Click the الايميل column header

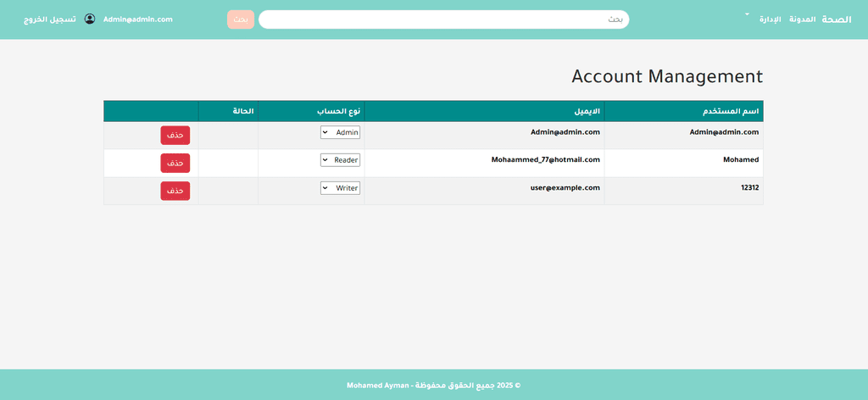[585, 111]
